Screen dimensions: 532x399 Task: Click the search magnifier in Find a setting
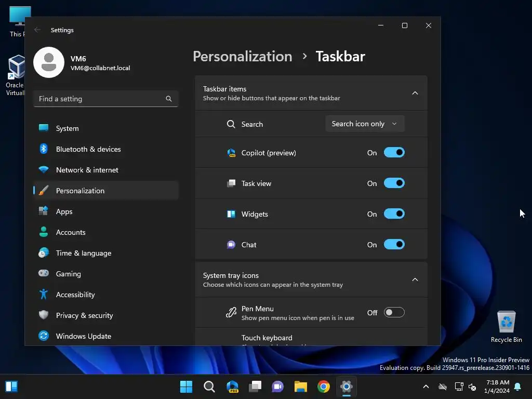coord(169,99)
